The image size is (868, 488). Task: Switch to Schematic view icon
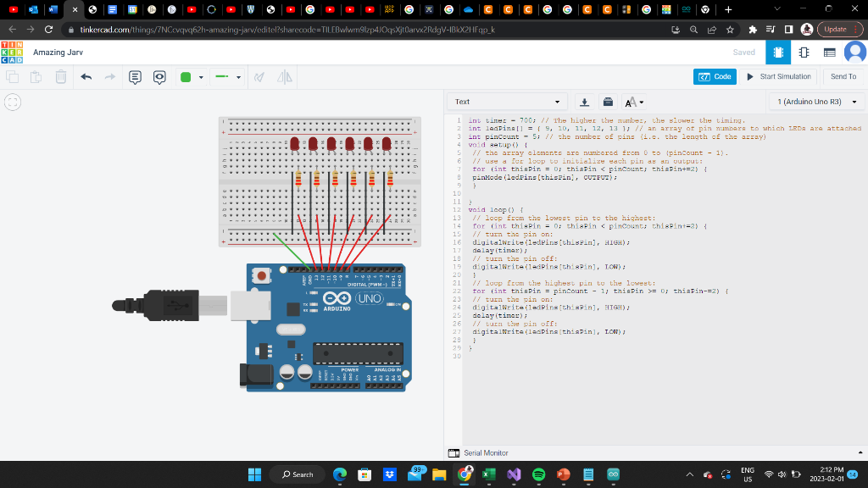pyautogui.click(x=804, y=52)
